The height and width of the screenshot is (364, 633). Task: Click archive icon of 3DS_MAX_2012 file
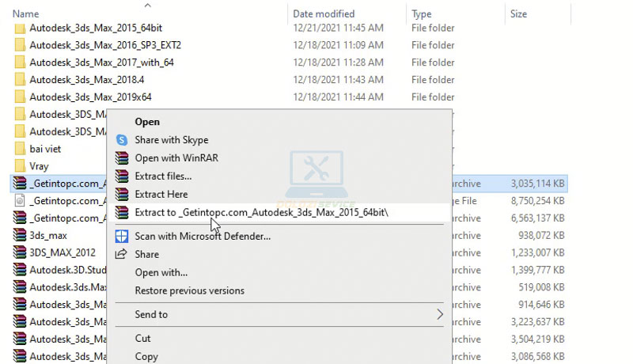point(19,252)
